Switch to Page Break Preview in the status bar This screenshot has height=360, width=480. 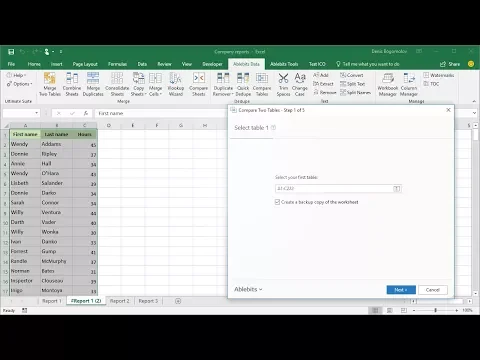pyautogui.click(x=404, y=310)
